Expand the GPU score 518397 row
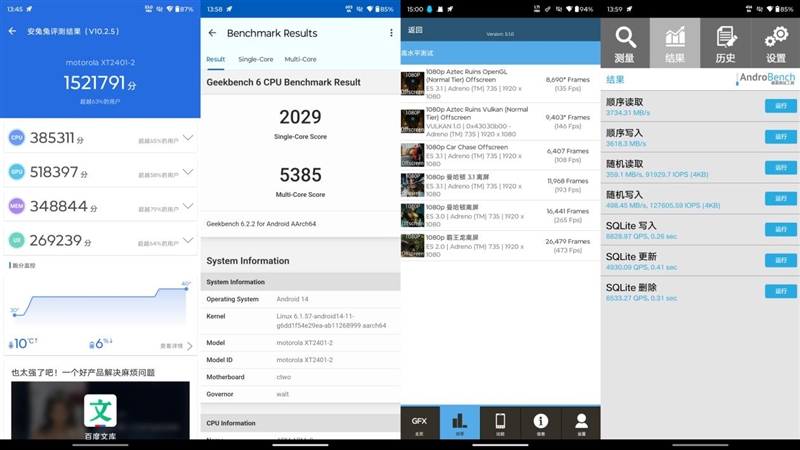This screenshot has width=800, height=450. tap(187, 172)
